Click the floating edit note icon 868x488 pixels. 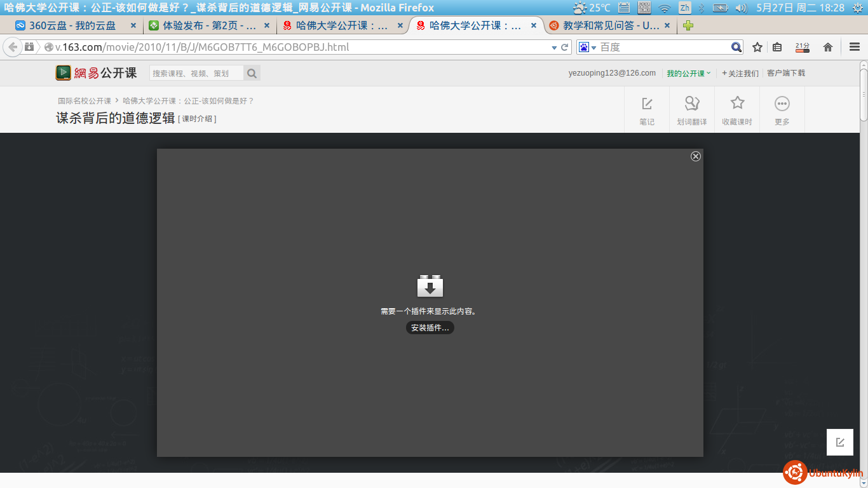pyautogui.click(x=840, y=442)
